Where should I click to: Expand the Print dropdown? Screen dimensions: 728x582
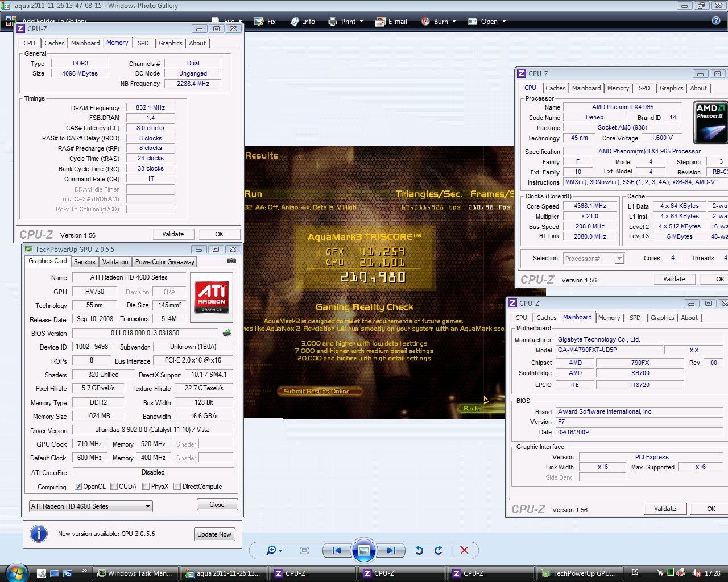point(361,22)
